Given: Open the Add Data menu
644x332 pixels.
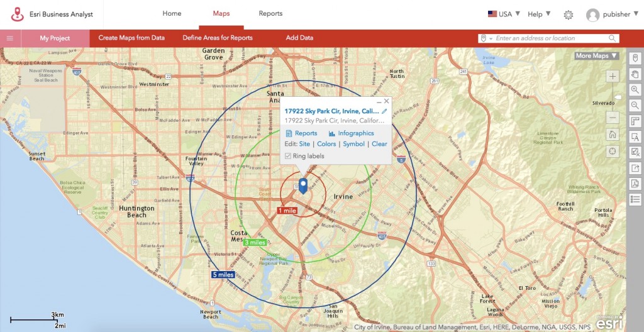Looking at the screenshot, I should (299, 38).
